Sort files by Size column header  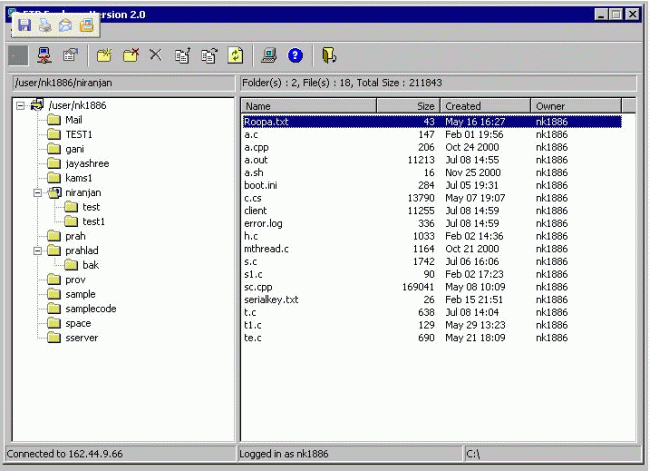click(407, 105)
